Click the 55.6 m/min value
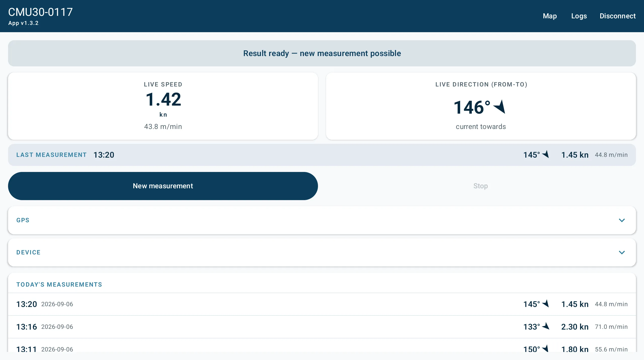644x360 pixels. pos(611,349)
